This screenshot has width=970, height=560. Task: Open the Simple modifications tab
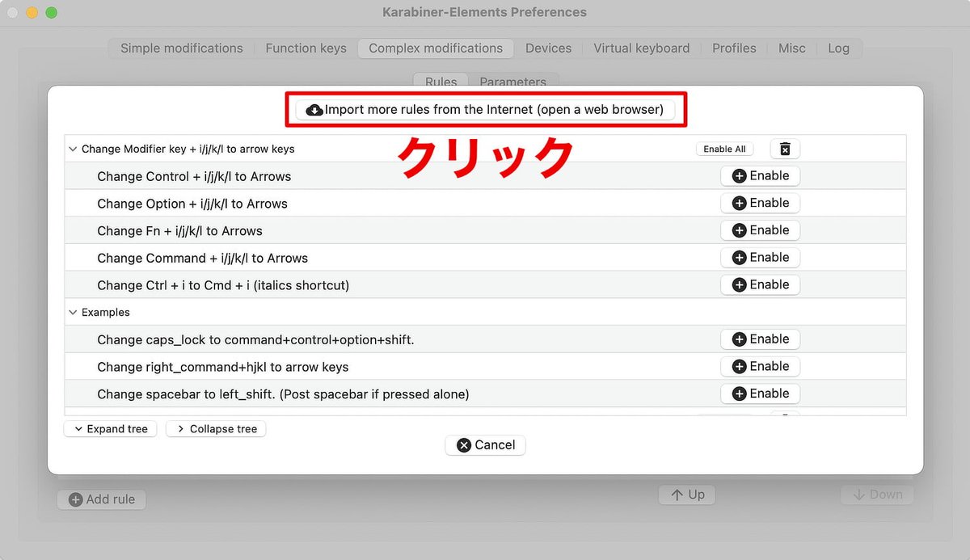(x=180, y=48)
